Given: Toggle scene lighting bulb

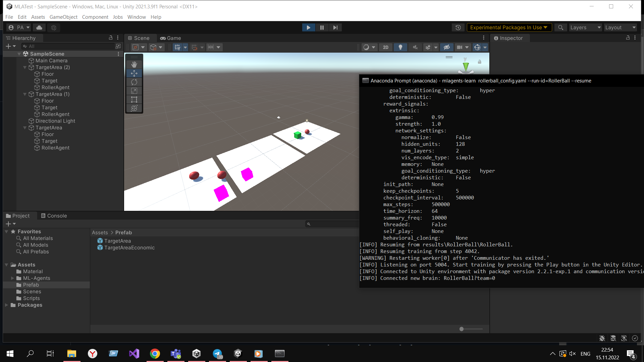Looking at the screenshot, I should 400,47.
